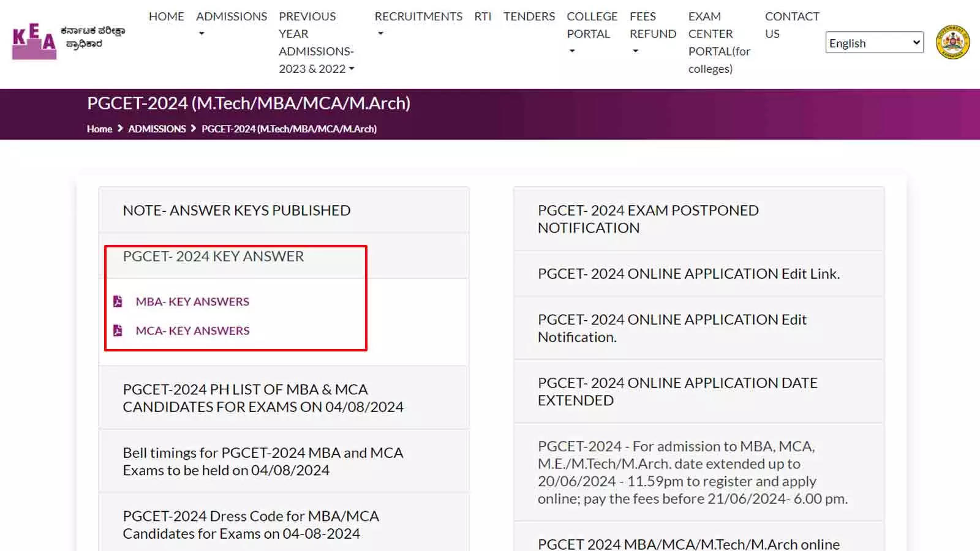Open EXAM CENTER PORTAL(for colleges)
This screenshot has height=551, width=980.
[719, 42]
